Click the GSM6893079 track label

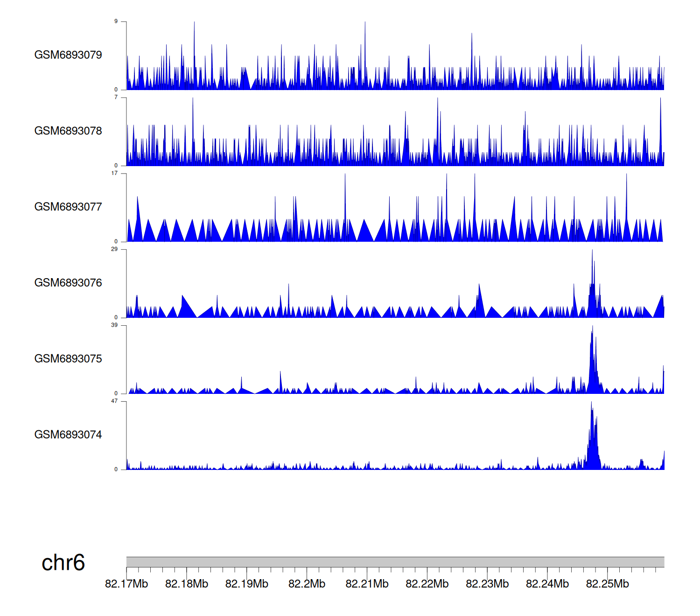coord(68,55)
